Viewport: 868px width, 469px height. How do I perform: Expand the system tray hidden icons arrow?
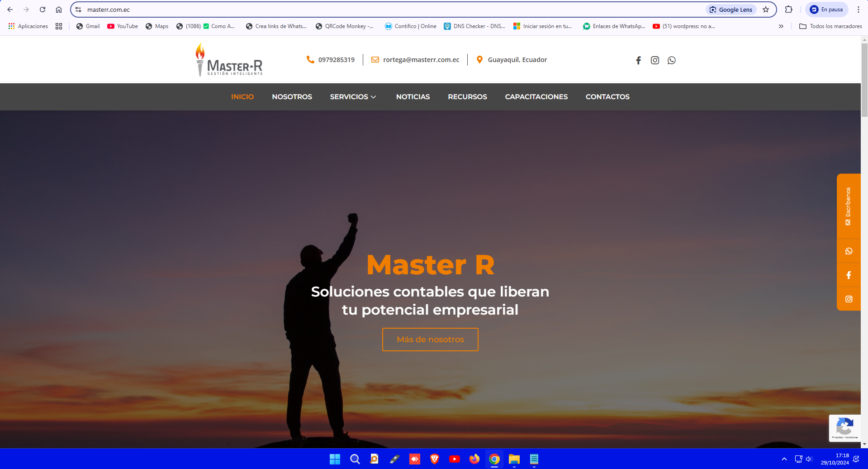pos(784,459)
